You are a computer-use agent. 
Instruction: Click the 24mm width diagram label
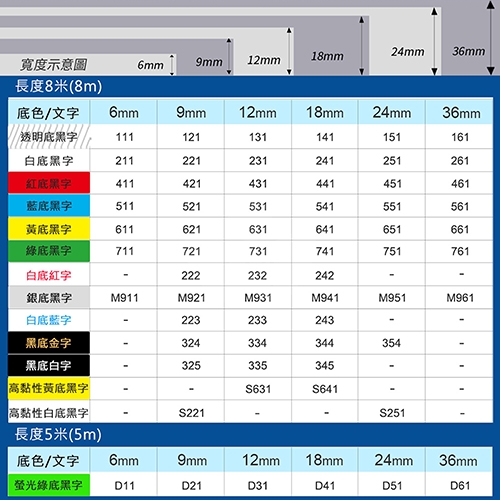click(x=408, y=52)
